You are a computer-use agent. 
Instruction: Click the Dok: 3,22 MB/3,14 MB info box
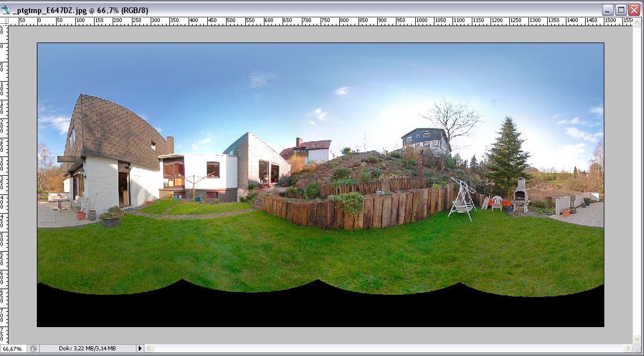click(88, 349)
